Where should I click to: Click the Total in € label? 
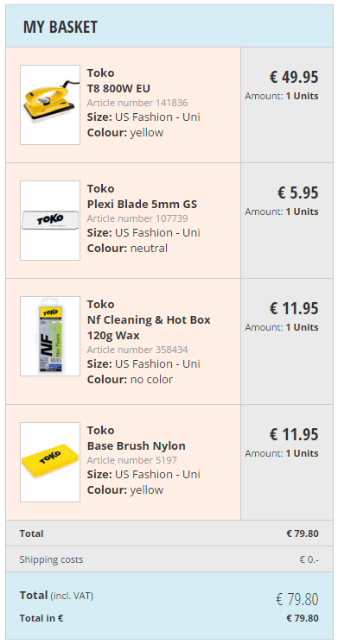coord(41,618)
